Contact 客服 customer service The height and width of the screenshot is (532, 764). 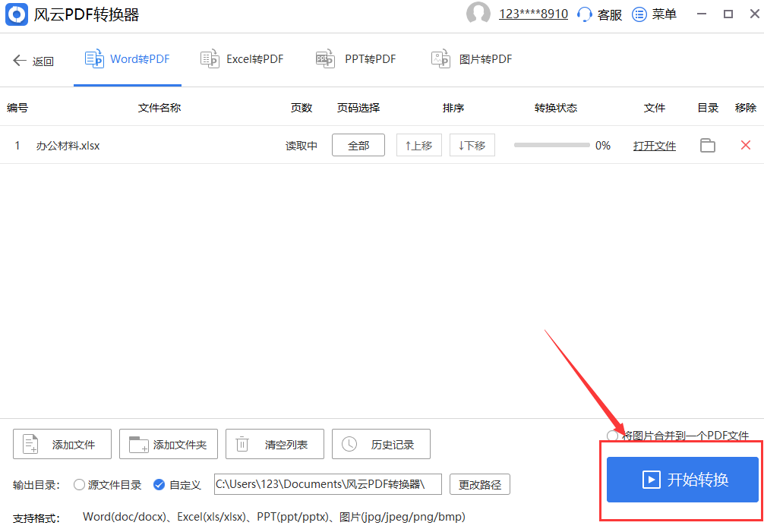point(599,14)
